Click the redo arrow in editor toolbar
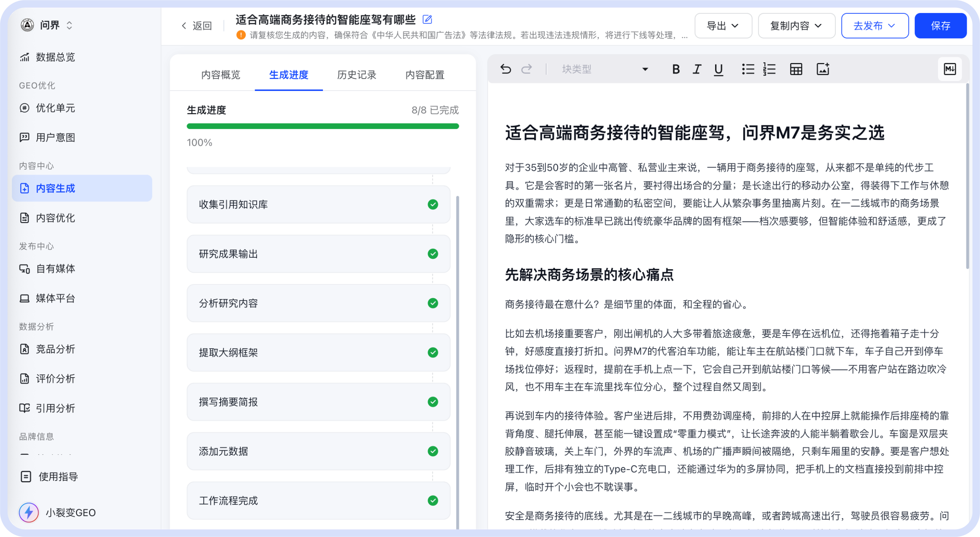Image resolution: width=980 pixels, height=537 pixels. tap(526, 69)
